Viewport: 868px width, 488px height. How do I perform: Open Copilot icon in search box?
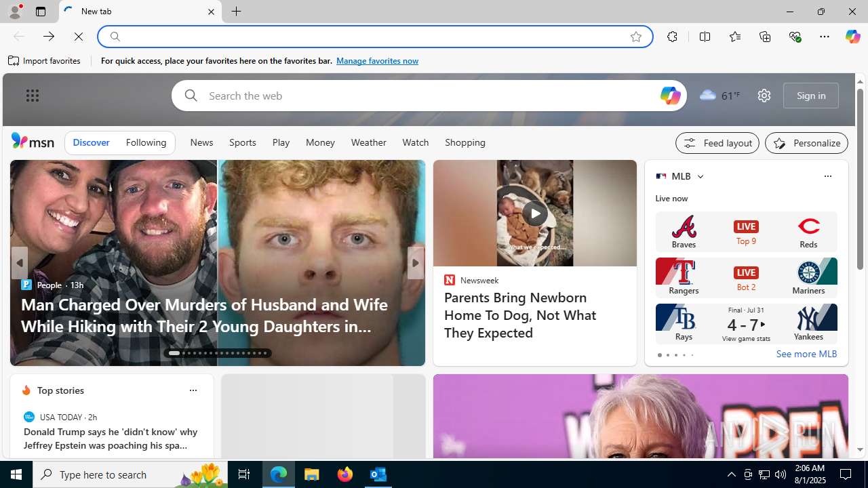[670, 96]
